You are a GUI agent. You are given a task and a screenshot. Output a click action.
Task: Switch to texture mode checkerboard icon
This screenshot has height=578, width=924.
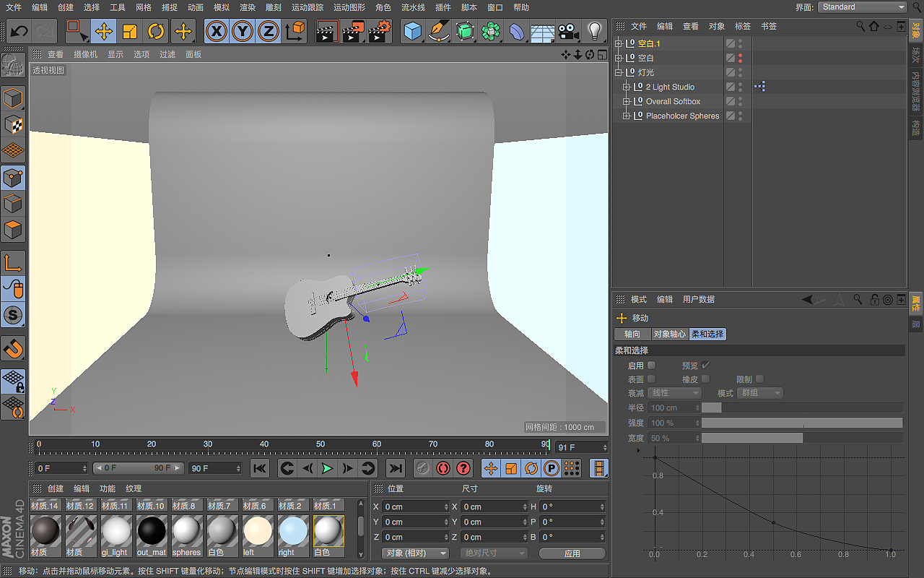[x=14, y=125]
